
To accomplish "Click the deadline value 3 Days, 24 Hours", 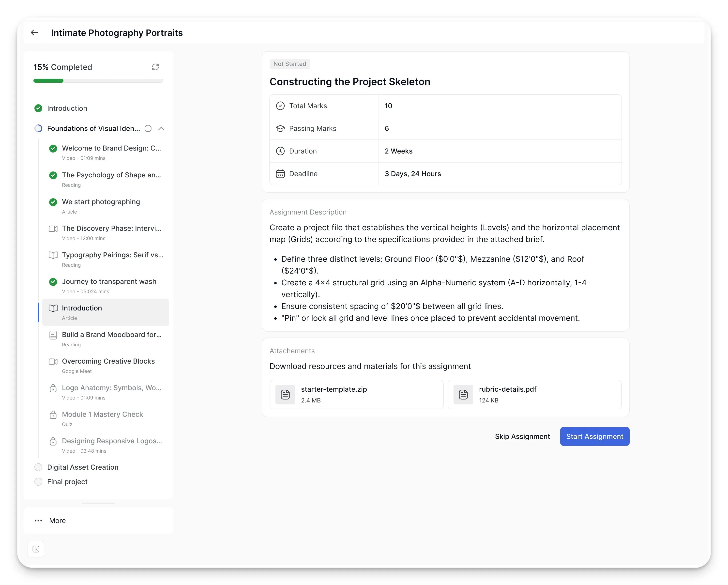I will pyautogui.click(x=413, y=174).
